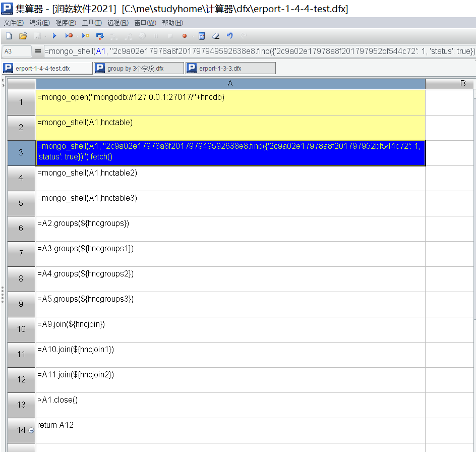Select the cell =A3.groups(${hncgroups1})
476x452 pixels.
230,254
